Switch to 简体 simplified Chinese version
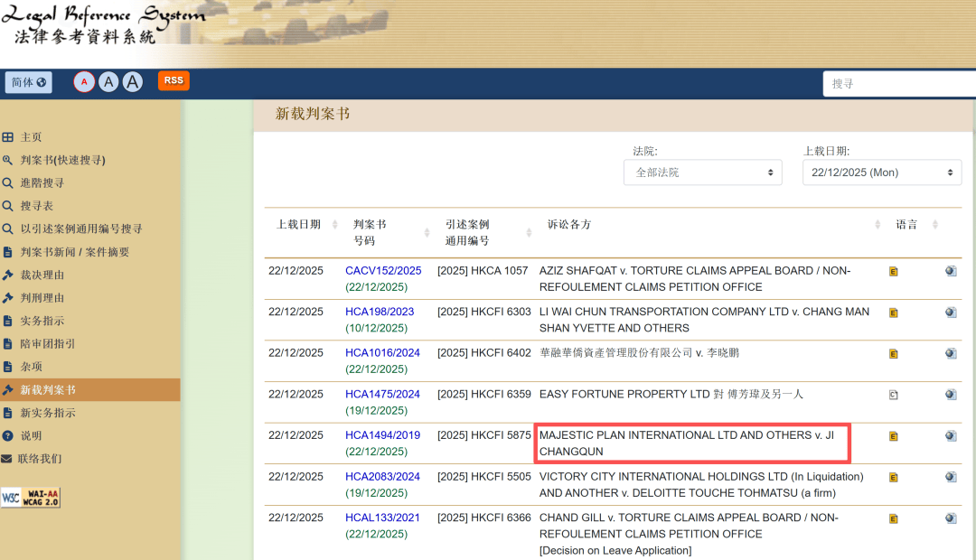Screen dimensions: 976x560 (x=28, y=81)
